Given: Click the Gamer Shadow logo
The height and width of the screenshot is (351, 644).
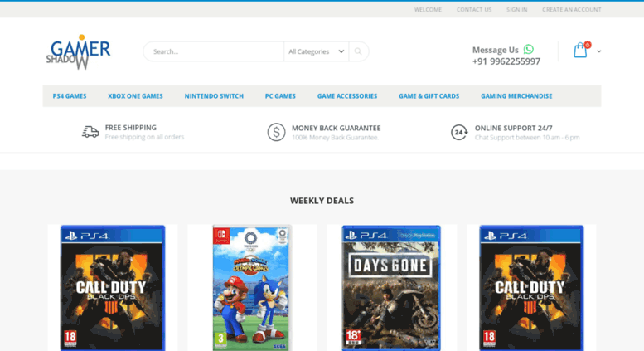Looking at the screenshot, I should pyautogui.click(x=78, y=51).
